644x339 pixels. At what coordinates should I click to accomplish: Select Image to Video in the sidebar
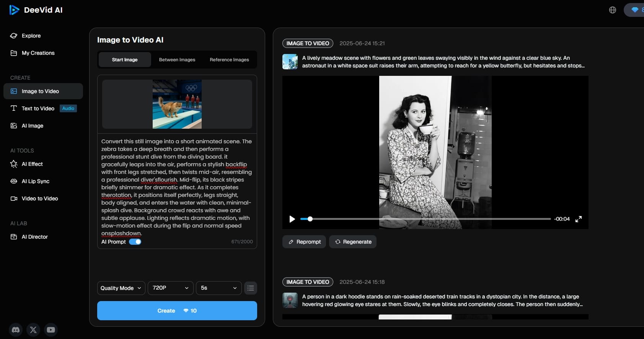click(43, 91)
